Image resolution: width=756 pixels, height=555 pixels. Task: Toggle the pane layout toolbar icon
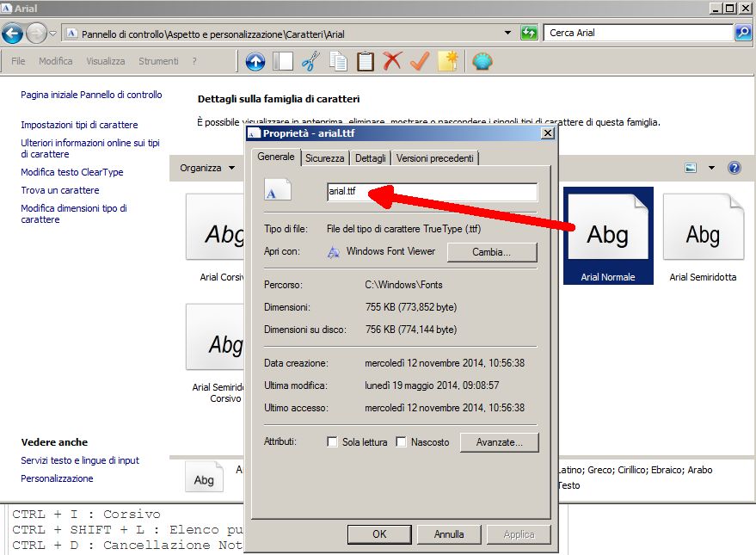pos(283,62)
